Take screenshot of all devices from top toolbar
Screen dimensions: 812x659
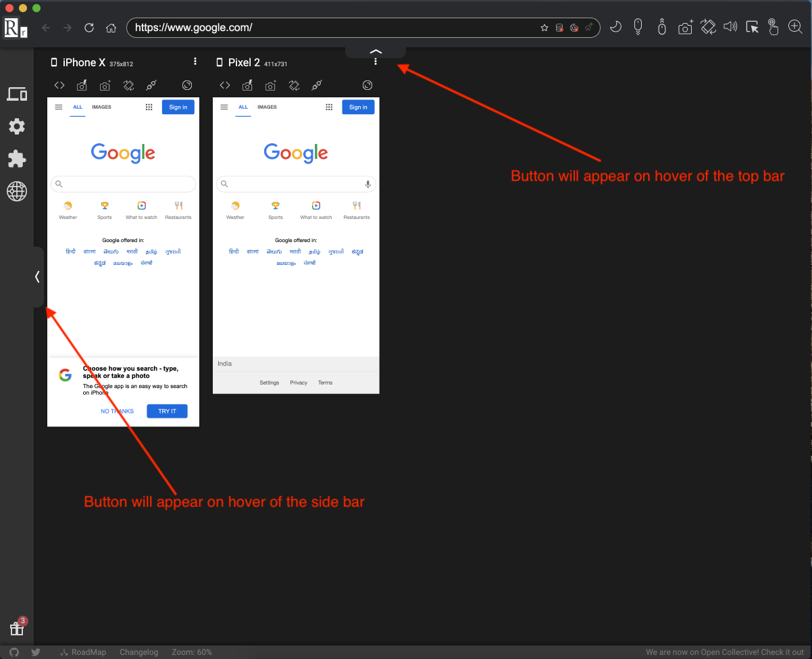tap(686, 27)
